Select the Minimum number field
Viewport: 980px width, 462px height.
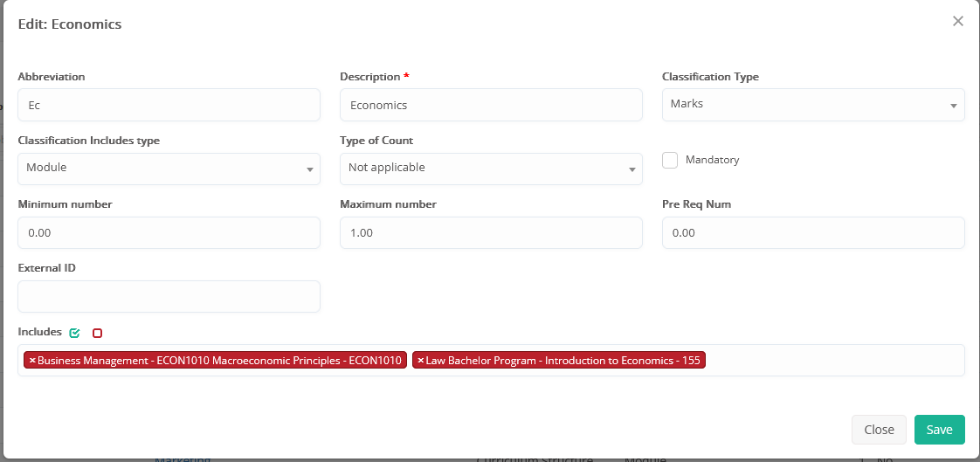169,233
